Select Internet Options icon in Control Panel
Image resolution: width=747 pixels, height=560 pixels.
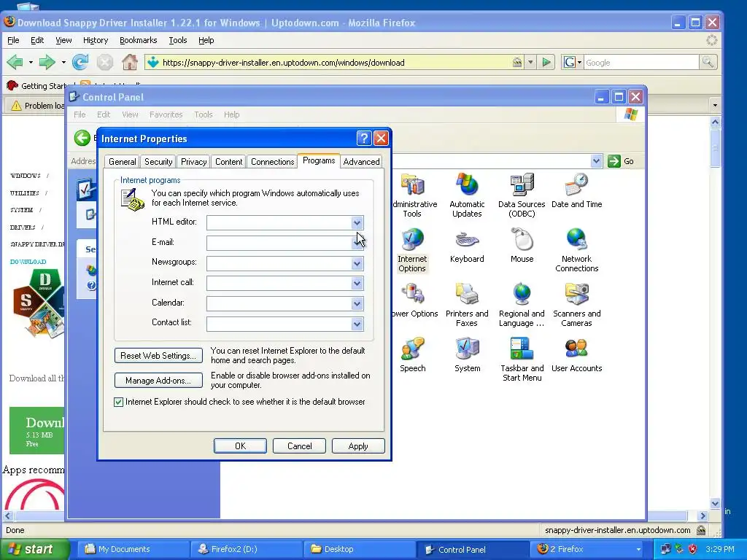pos(413,250)
